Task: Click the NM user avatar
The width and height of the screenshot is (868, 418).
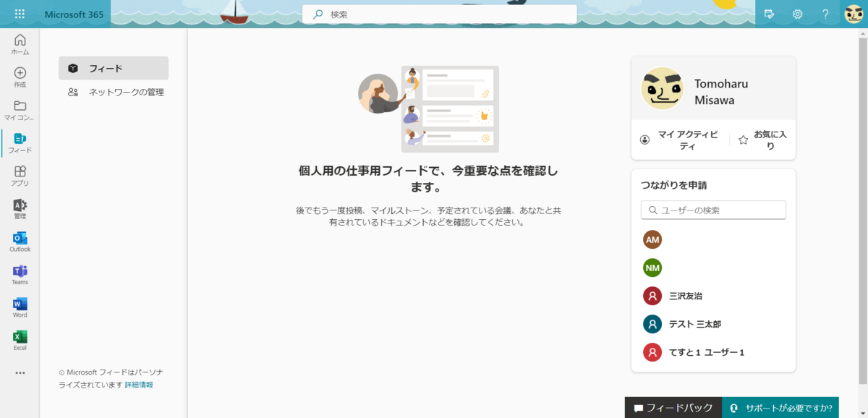Action: tap(652, 268)
